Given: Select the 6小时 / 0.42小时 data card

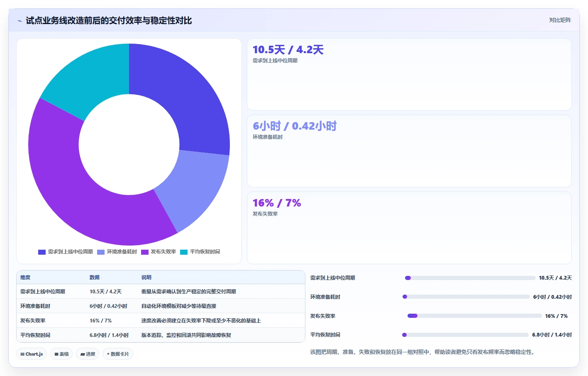Looking at the screenshot, I should 409,151.
